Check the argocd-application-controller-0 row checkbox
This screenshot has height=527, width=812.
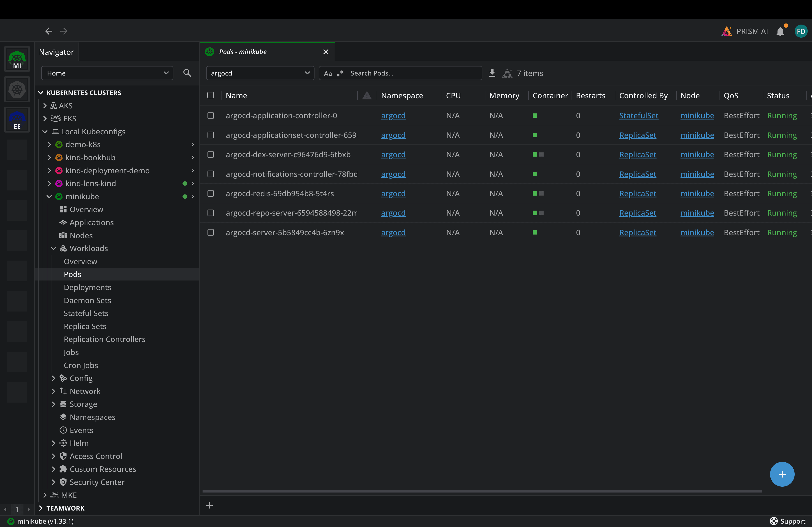pos(210,116)
